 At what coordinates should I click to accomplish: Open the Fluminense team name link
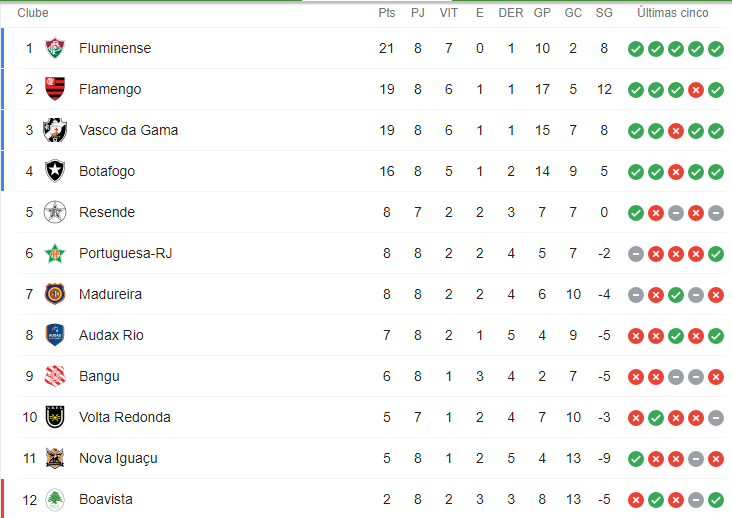[x=115, y=48]
